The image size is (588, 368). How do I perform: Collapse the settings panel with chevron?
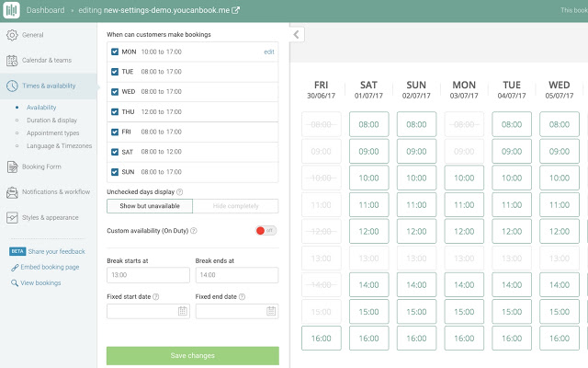[x=297, y=34]
